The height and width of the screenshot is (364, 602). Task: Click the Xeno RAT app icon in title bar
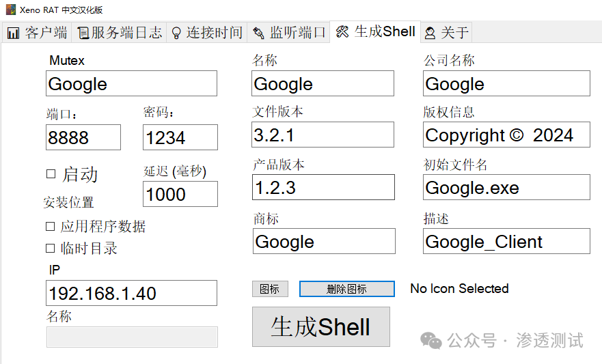point(10,10)
